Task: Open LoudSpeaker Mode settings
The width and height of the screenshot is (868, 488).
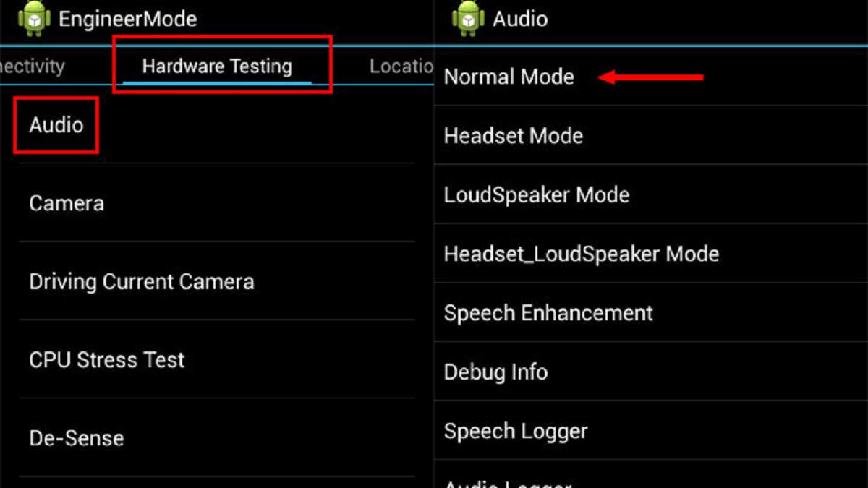Action: [651, 194]
